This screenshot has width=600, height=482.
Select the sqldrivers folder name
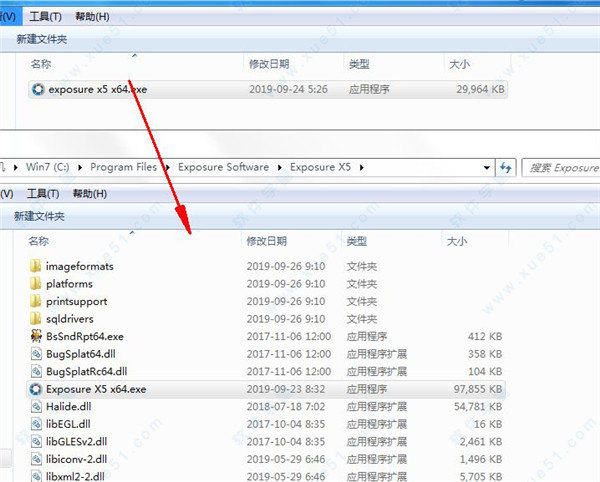coord(70,319)
